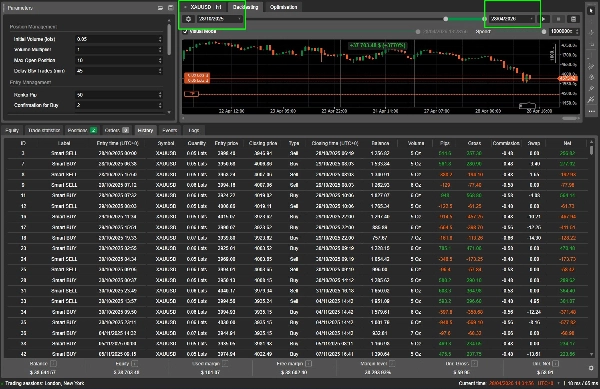Click the info icon next to Unr. Gross

474,363
